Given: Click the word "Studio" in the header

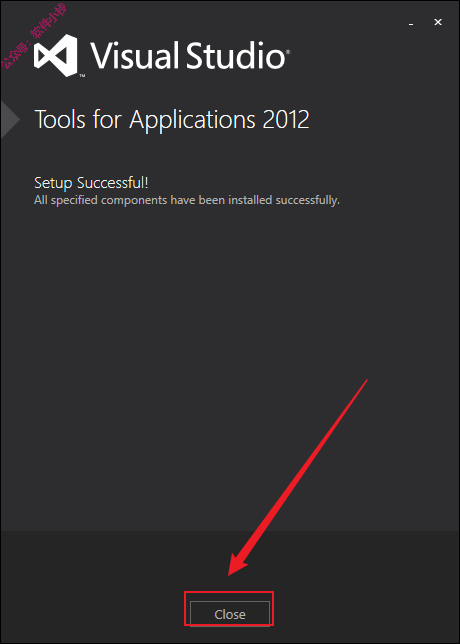Looking at the screenshot, I should click(x=235, y=55).
